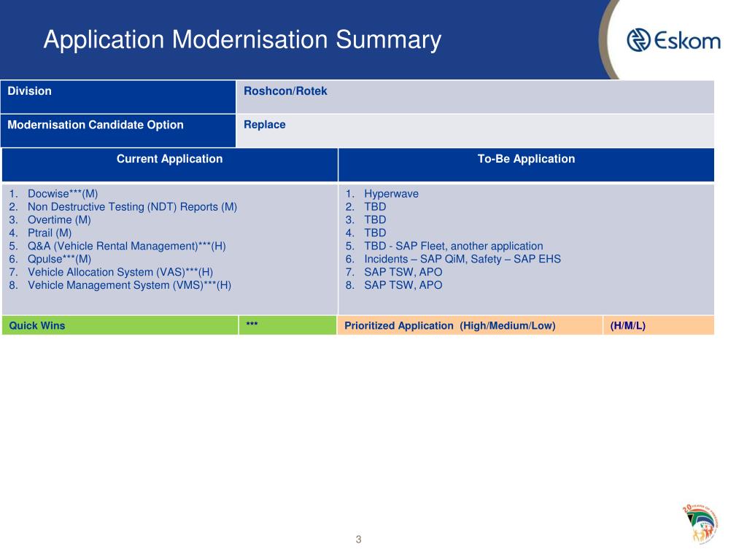Viewport: 747px width, 560px height.
Task: Select Vehicle Allocation System (VAS) entry
Action: (120, 272)
